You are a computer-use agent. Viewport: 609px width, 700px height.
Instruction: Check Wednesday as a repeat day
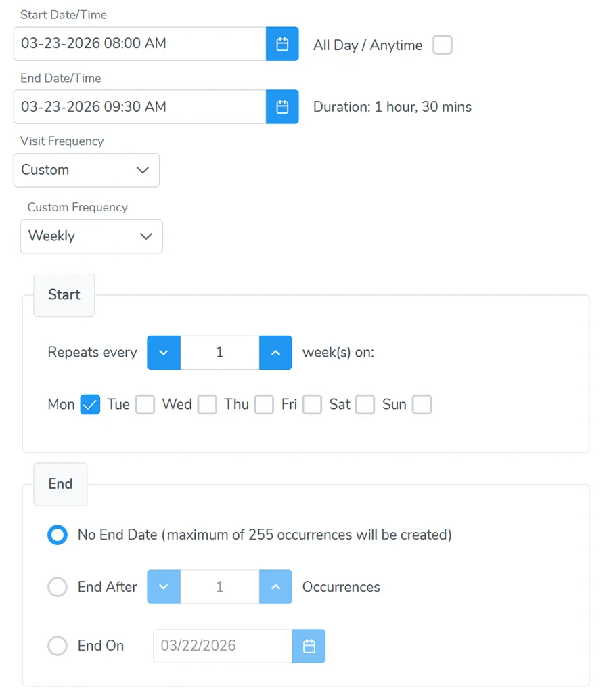207,404
